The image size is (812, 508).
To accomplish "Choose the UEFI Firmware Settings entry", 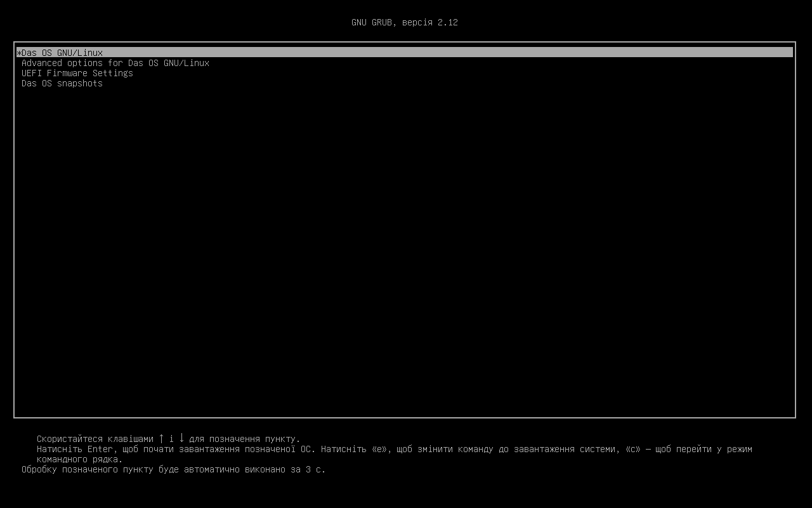I will (x=77, y=73).
